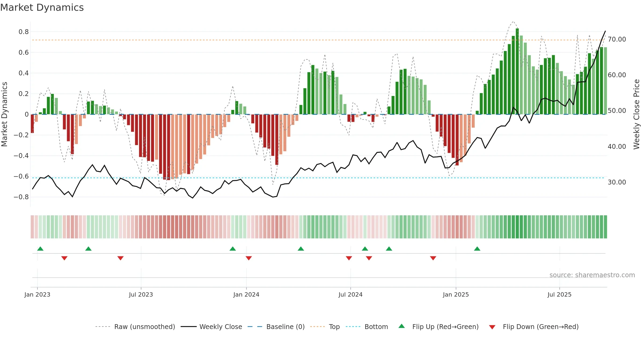644x362 pixels.
Task: Click the Market Dynamics chart title
Action: (42, 8)
